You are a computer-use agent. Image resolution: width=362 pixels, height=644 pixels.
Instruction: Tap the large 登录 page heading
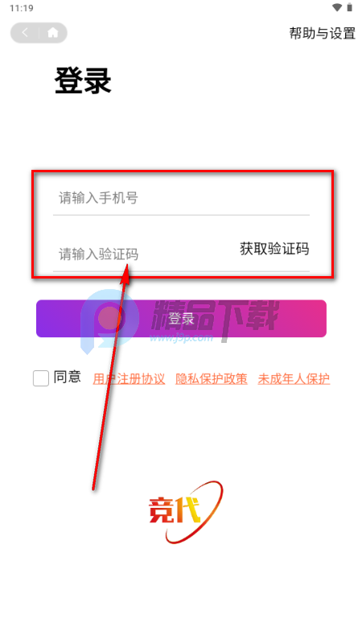[x=84, y=81]
